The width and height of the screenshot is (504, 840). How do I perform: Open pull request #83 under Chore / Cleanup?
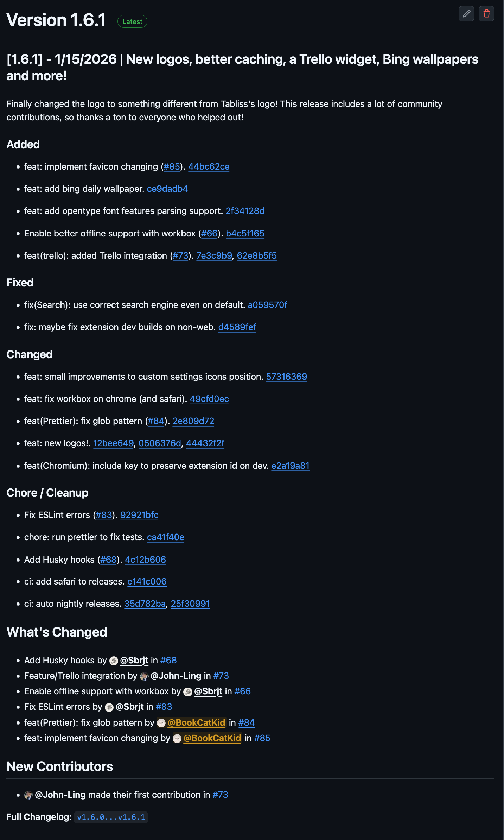(x=104, y=515)
